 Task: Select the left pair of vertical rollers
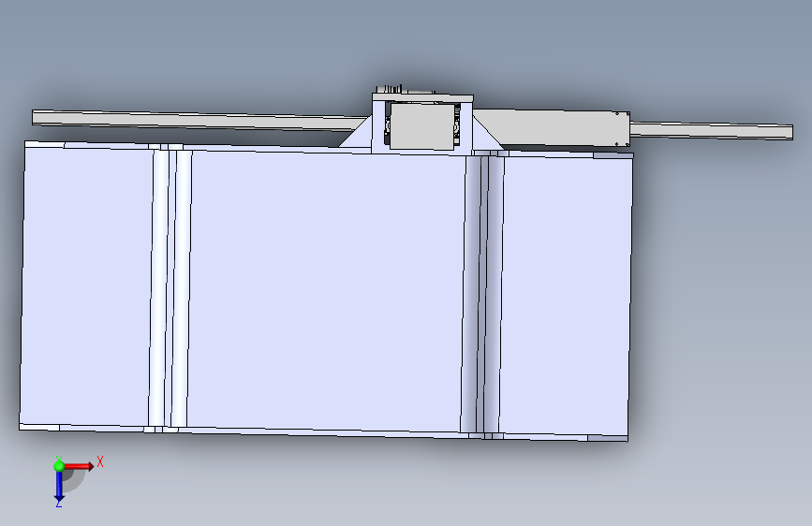(x=170, y=286)
